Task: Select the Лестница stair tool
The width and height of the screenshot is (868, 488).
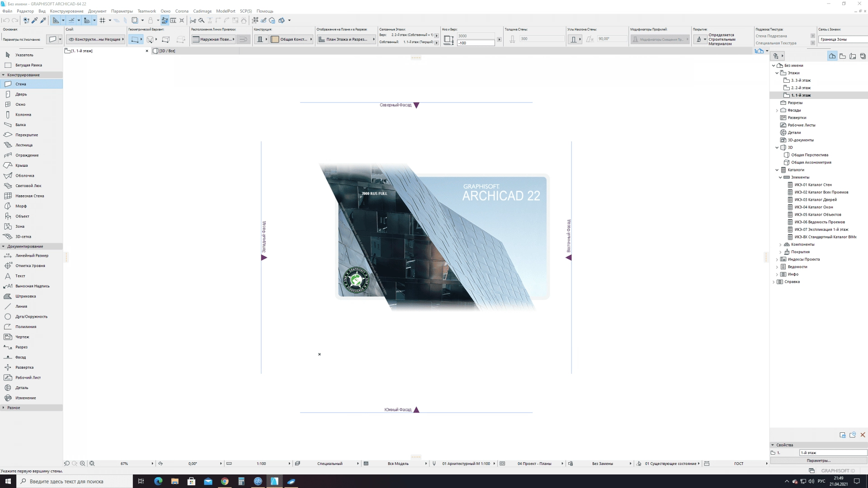Action: [x=31, y=145]
